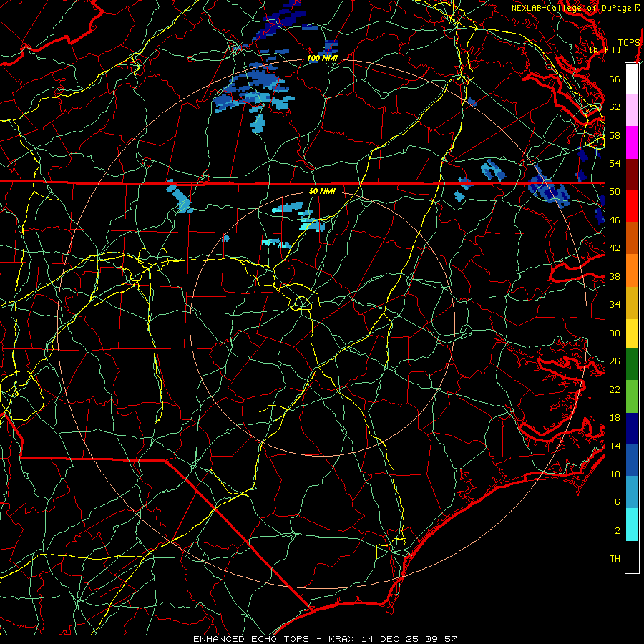Click the cyan legend swatch
644x644 pixels.
[632, 525]
